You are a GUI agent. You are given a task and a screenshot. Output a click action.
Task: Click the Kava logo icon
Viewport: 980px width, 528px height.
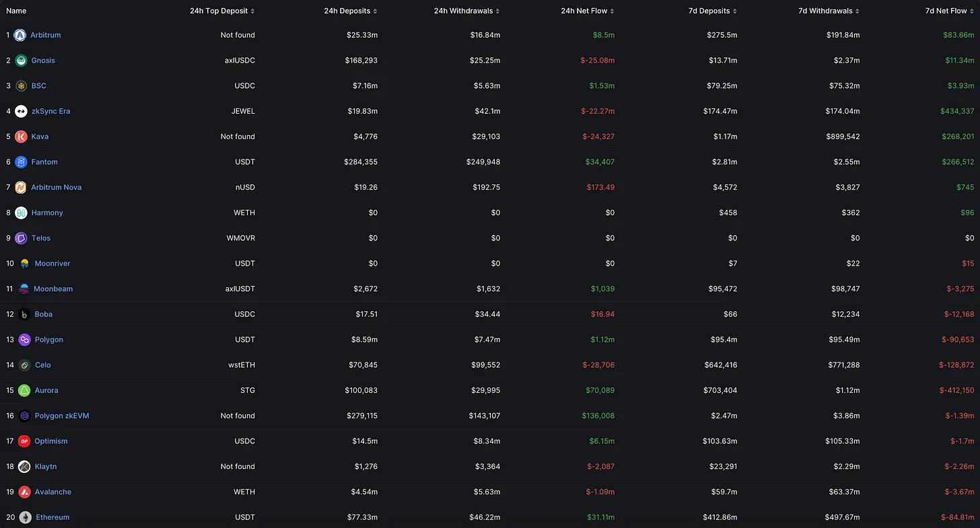[21, 137]
